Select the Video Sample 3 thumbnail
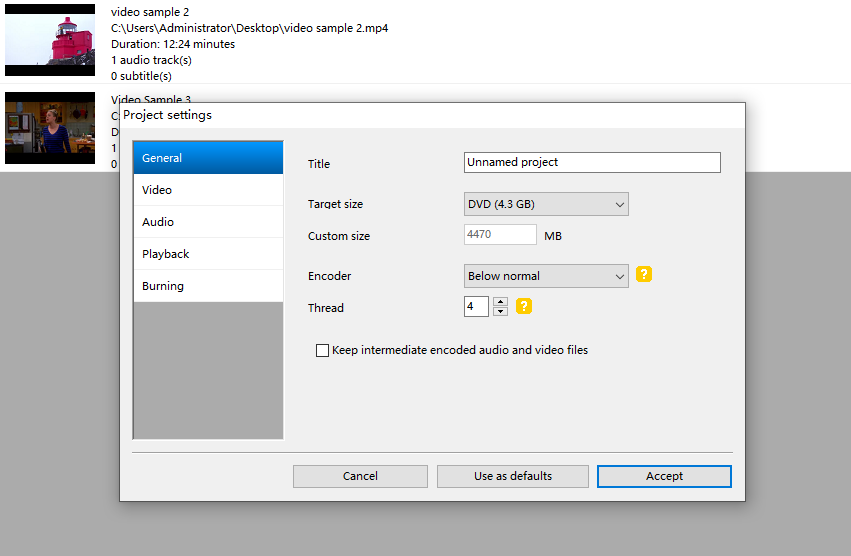 [50, 128]
